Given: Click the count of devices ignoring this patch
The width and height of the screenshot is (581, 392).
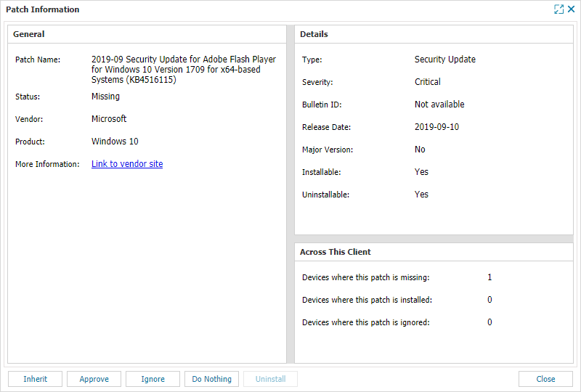Looking at the screenshot, I should point(489,322).
